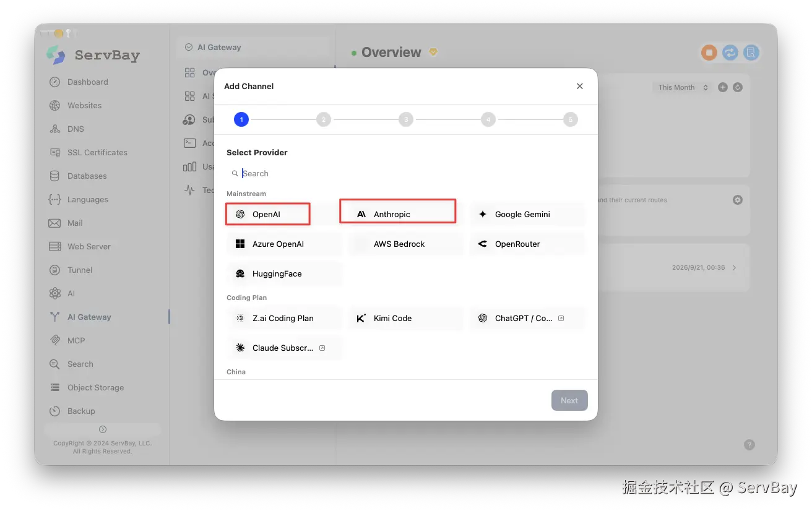Click the 2026/9/21, 00:36 timestamp

tap(698, 268)
